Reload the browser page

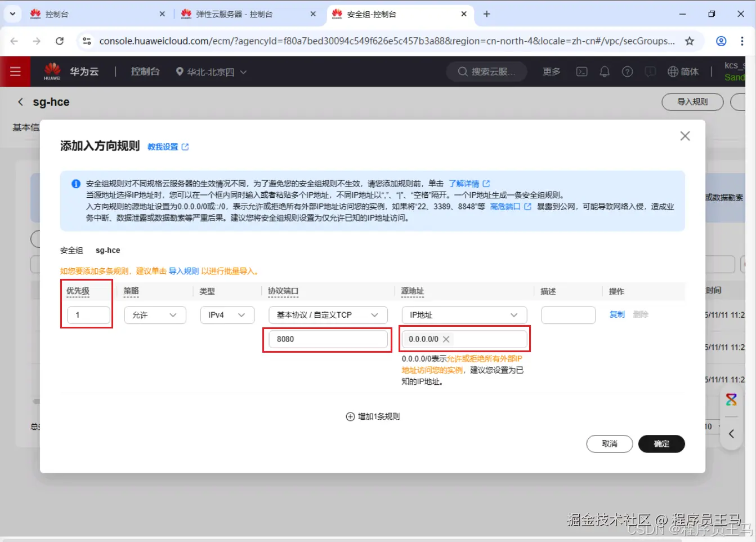point(60,41)
